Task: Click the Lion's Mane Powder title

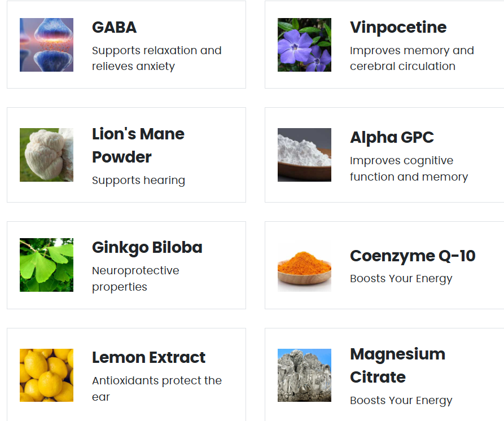Action: (x=138, y=145)
